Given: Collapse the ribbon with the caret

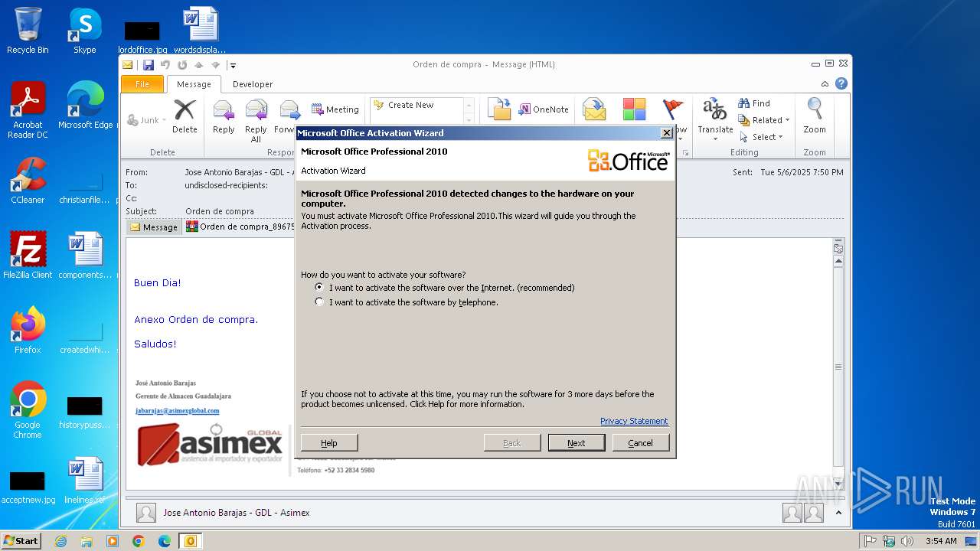Looking at the screenshot, I should (825, 84).
